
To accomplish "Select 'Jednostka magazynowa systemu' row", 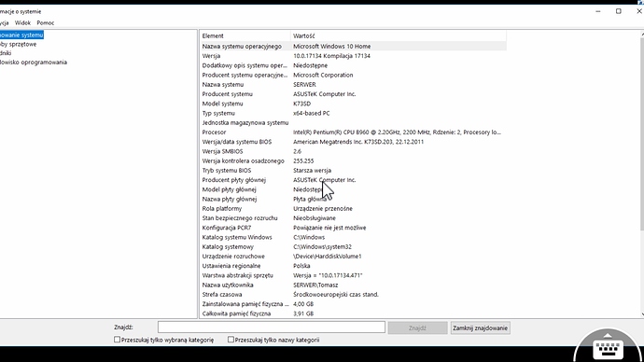I will (353, 123).
